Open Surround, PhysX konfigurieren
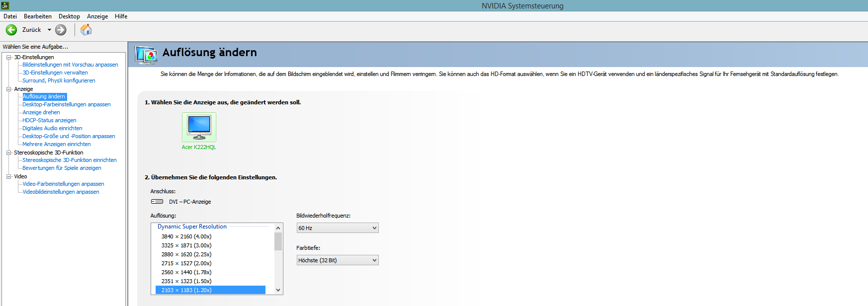 (x=59, y=80)
